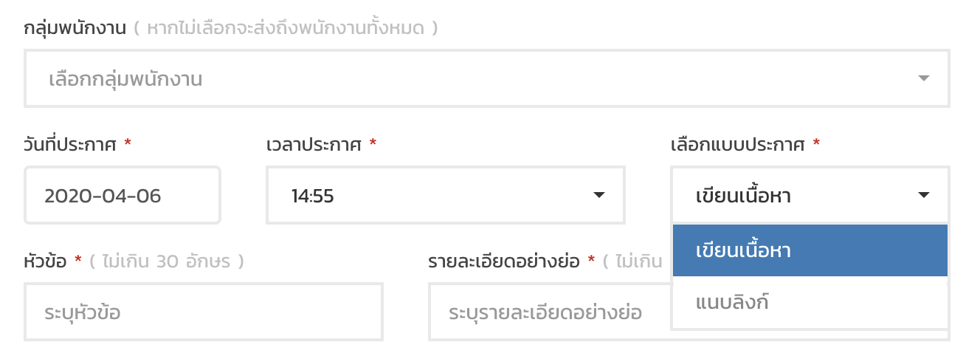Open the 14:55 announcement time dropdown
The width and height of the screenshot is (980, 362).
coord(446,195)
